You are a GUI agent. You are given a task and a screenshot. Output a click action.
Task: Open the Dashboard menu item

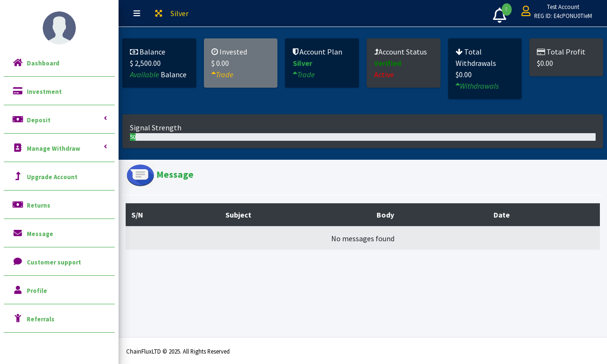(x=59, y=63)
